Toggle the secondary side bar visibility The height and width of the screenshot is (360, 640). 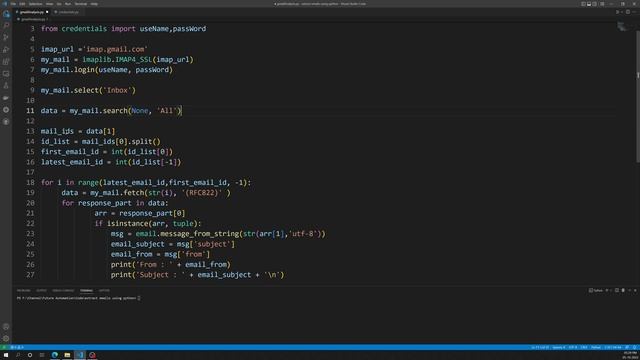click(x=594, y=4)
